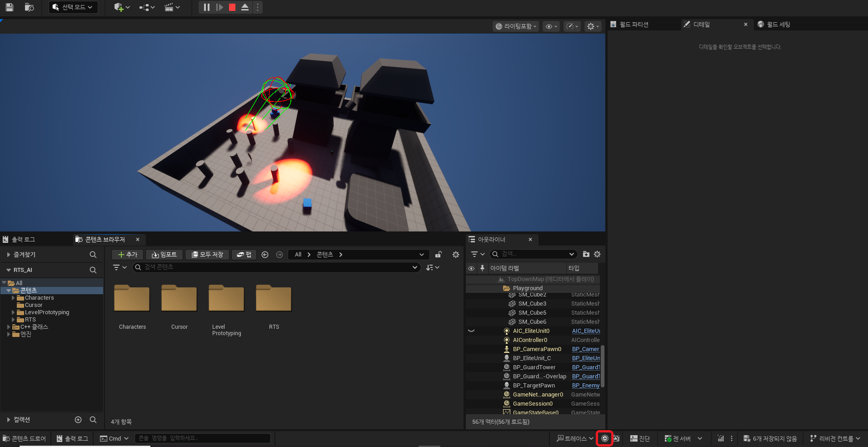Advance one frame with the frame-skip button
The image size is (868, 447).
click(219, 7)
